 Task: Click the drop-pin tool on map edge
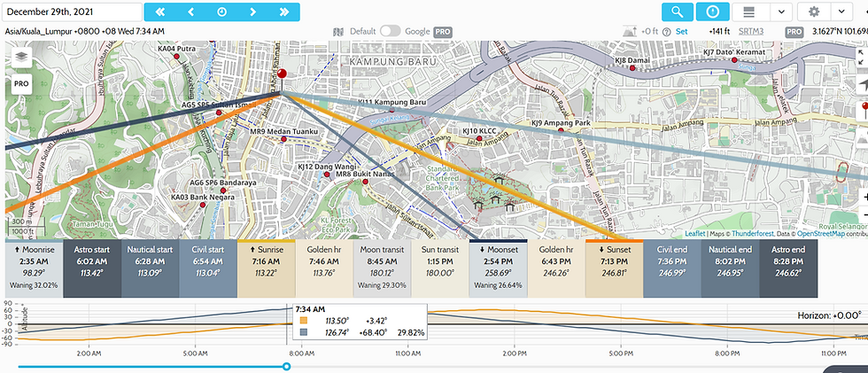pos(863,112)
